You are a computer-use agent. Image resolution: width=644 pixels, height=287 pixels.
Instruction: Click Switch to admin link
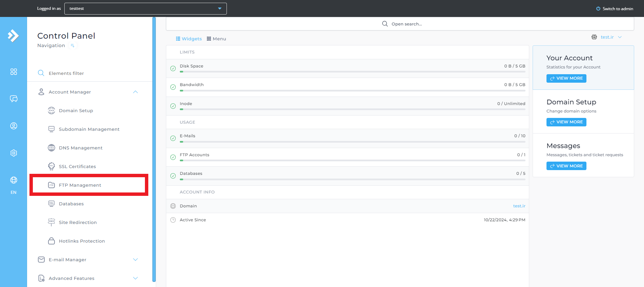pyautogui.click(x=615, y=9)
